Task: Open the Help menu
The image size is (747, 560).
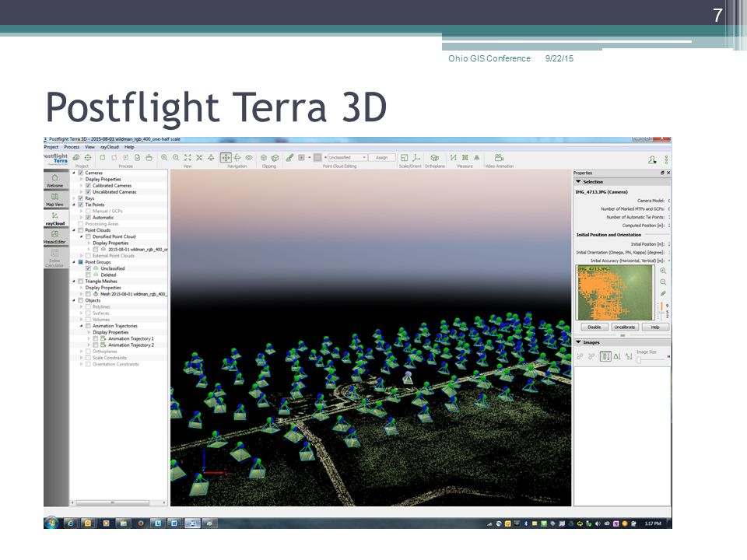Action: pyautogui.click(x=129, y=147)
